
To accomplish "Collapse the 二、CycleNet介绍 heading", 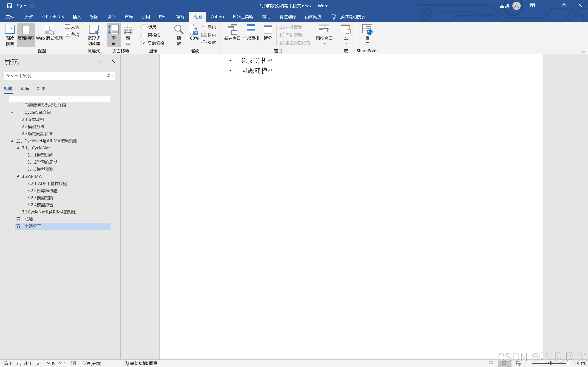I will coord(12,112).
